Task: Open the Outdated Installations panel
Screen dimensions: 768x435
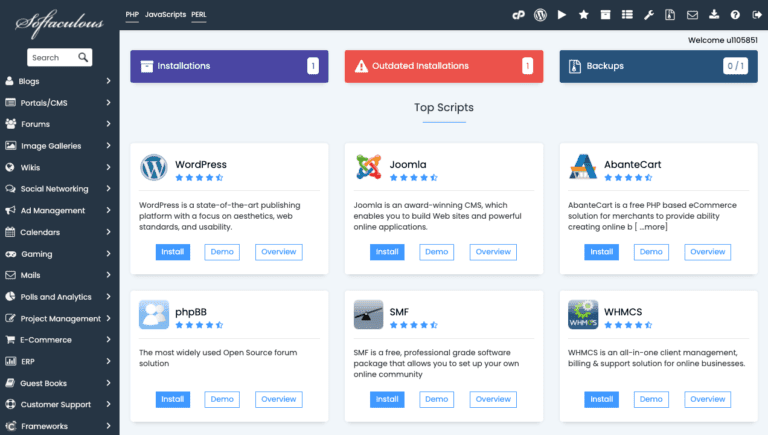Action: tap(444, 66)
